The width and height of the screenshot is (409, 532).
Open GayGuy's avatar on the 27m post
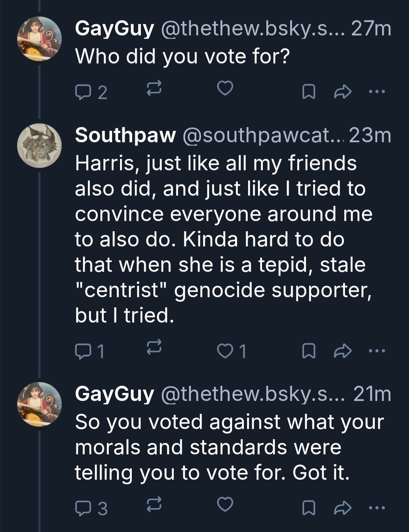click(39, 39)
